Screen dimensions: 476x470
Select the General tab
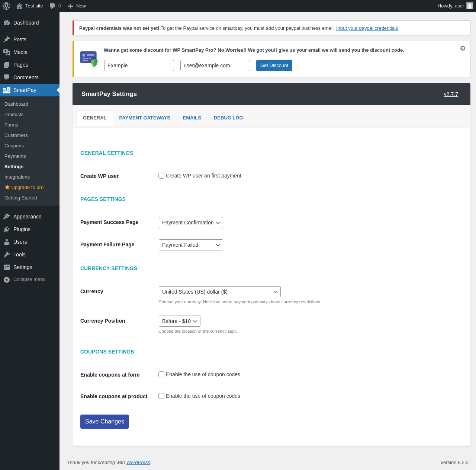tap(95, 118)
